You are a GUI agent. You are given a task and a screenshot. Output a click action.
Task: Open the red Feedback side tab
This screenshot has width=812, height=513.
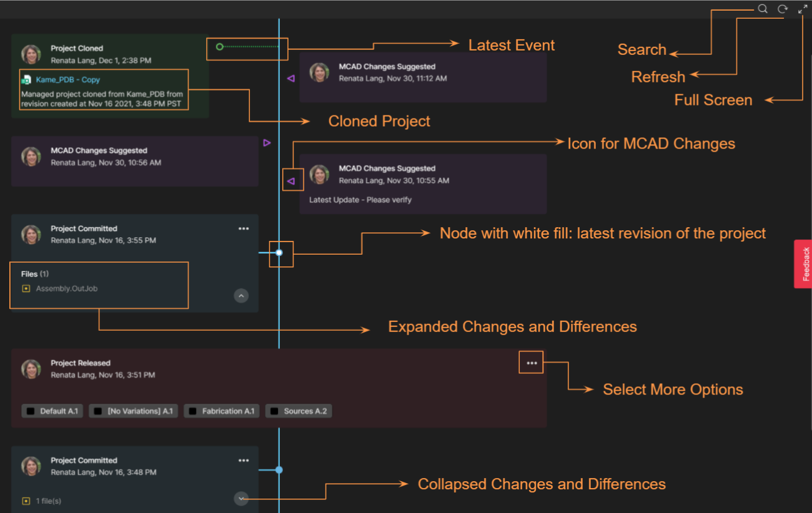[803, 264]
